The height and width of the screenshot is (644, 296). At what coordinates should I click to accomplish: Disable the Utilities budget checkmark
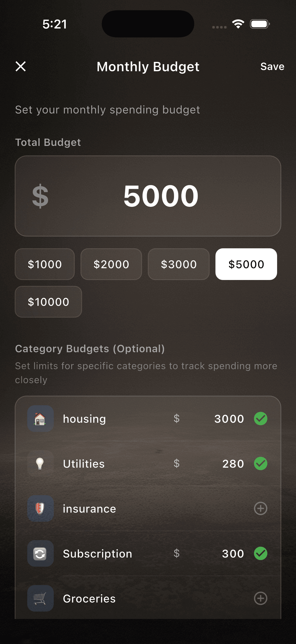point(260,463)
